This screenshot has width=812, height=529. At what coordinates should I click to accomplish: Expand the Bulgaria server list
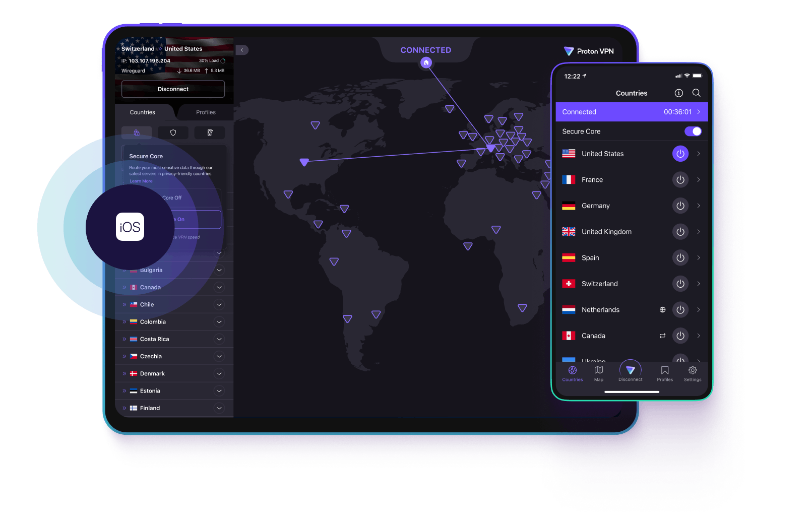(219, 270)
